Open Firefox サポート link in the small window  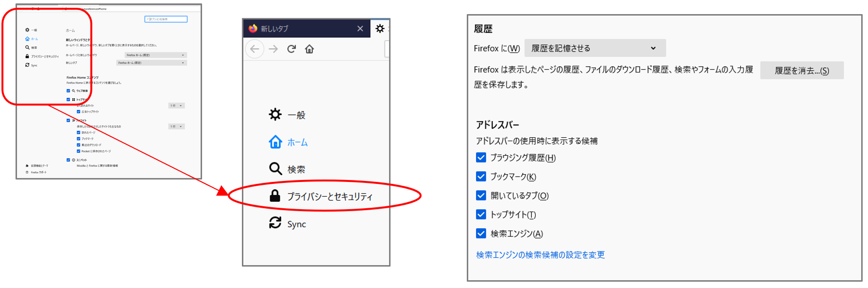click(39, 172)
